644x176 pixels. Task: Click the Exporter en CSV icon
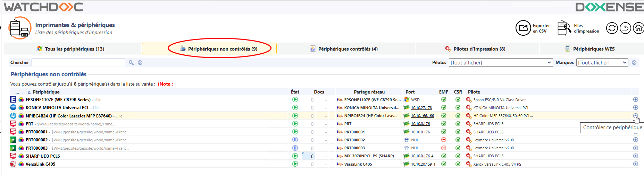tap(523, 28)
